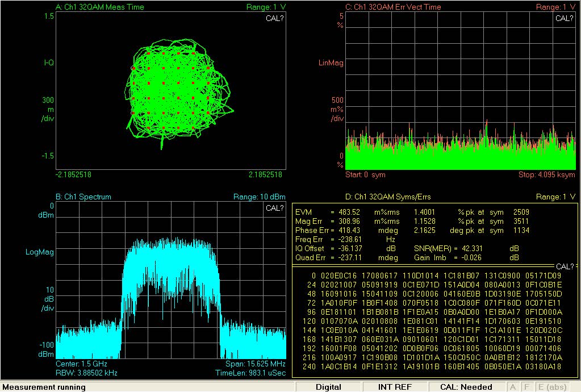Screen dimensions: 581x392
Task: Click the '300 m /div' scale on trace A
Action: click(48, 110)
